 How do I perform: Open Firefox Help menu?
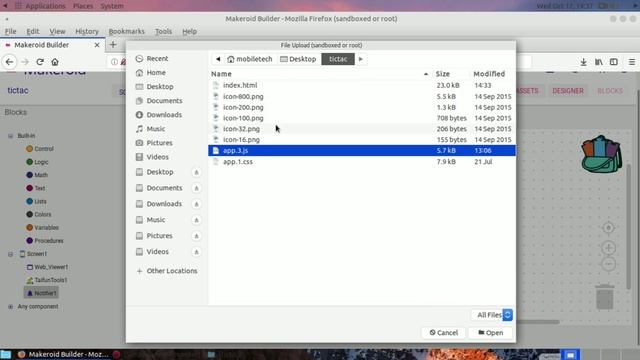pyautogui.click(x=189, y=31)
